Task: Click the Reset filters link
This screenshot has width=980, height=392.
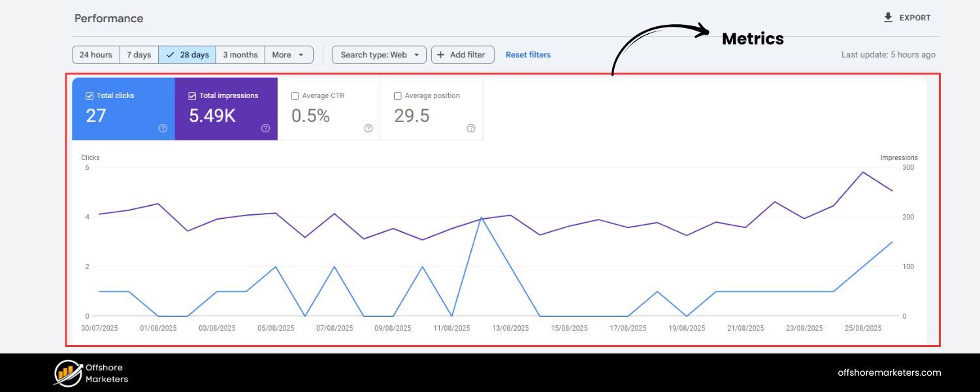Action: tap(528, 54)
